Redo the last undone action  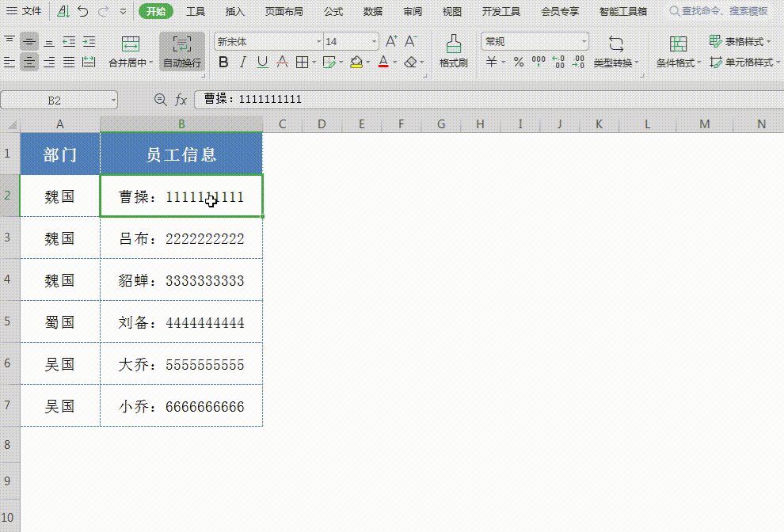(103, 11)
